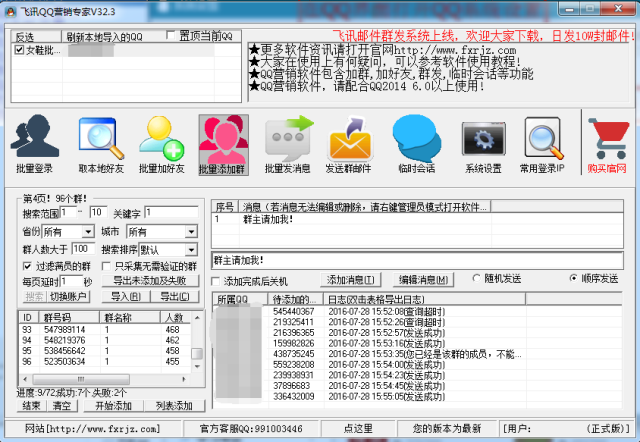Click the 切换账户 button
The height and width of the screenshot is (442, 640).
point(68,297)
